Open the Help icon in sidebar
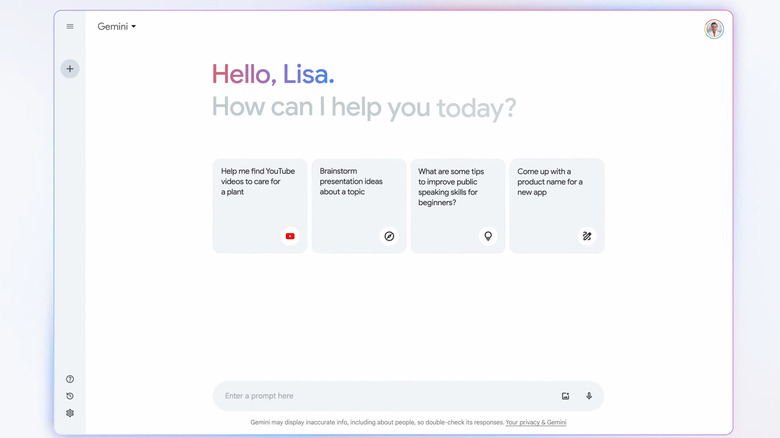This screenshot has width=780, height=438. point(70,379)
